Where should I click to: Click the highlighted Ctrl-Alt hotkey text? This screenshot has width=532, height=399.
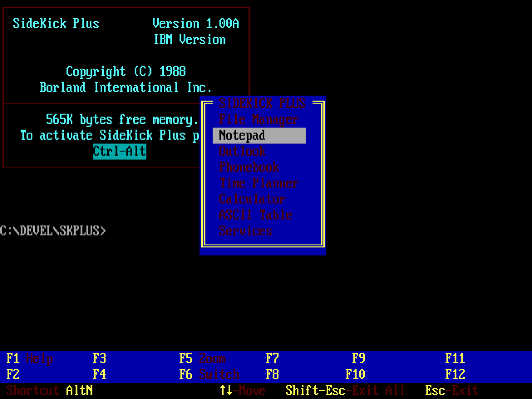point(120,151)
